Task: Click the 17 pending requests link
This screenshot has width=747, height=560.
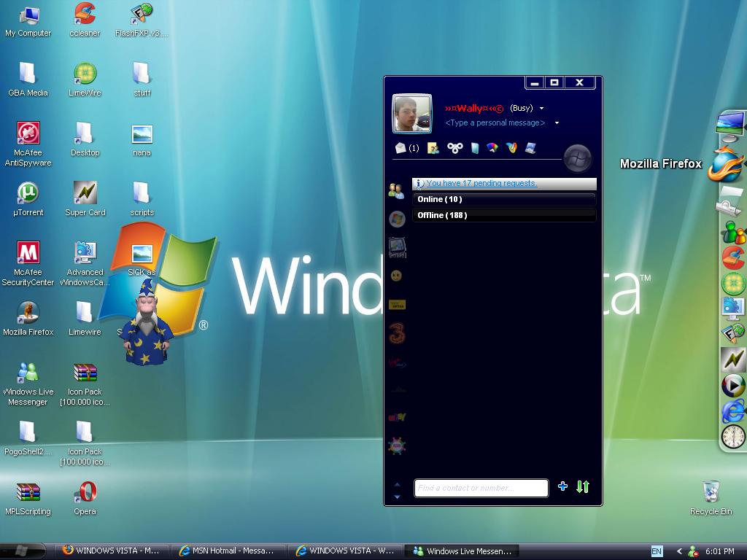Action: coord(481,184)
